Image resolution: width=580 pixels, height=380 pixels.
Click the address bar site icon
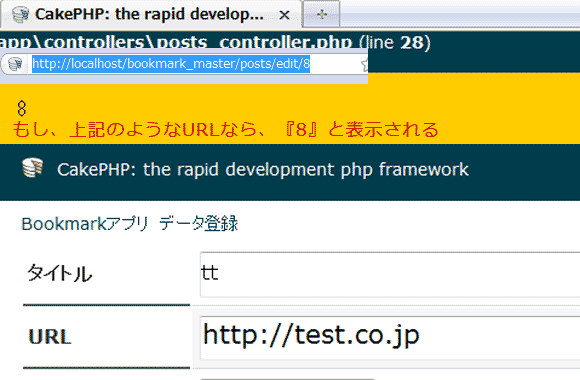[x=15, y=64]
